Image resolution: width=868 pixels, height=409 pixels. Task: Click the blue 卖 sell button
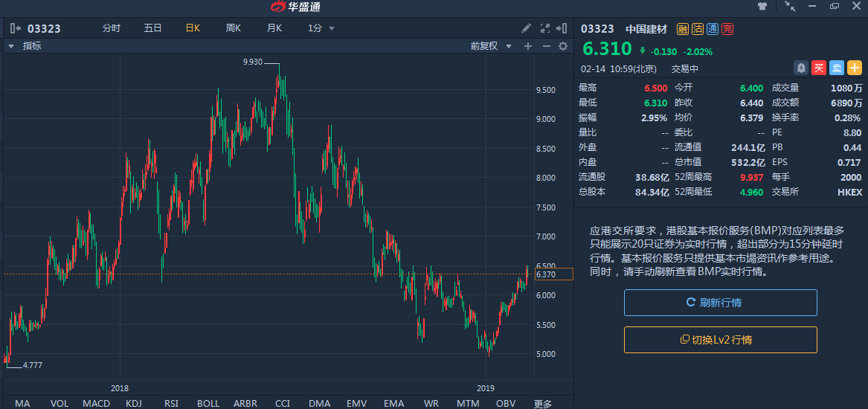837,68
